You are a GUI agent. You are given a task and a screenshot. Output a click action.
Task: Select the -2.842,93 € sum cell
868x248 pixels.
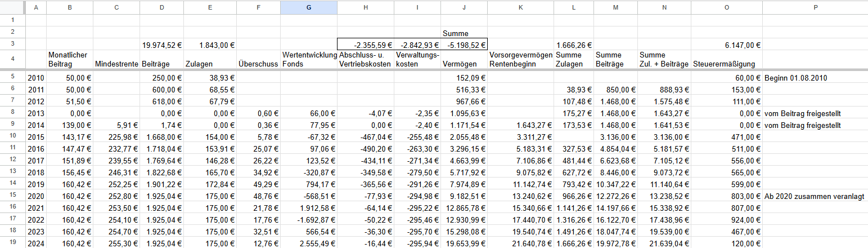pos(418,45)
